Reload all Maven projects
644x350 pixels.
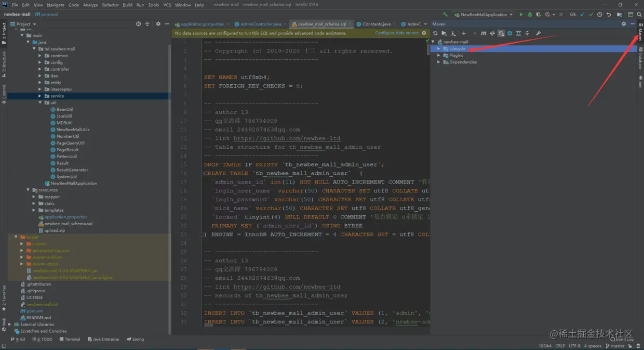point(435,33)
